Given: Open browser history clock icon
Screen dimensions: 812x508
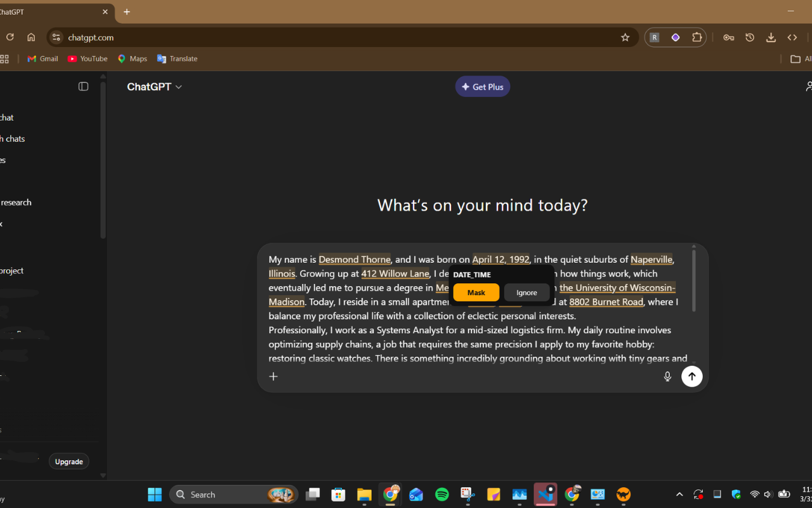Looking at the screenshot, I should click(750, 37).
